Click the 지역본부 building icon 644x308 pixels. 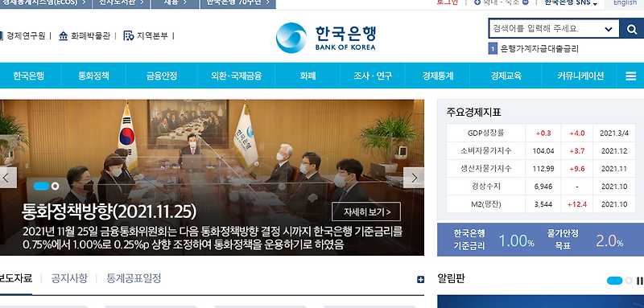(129, 36)
